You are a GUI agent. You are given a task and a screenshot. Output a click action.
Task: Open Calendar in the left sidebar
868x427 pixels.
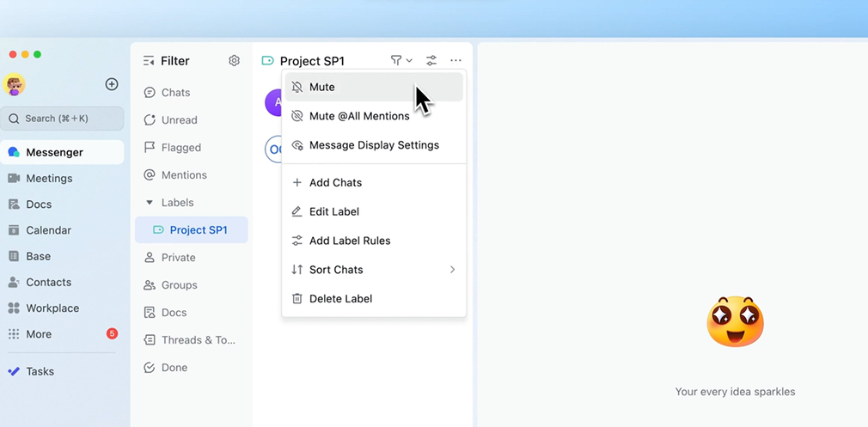coord(48,230)
